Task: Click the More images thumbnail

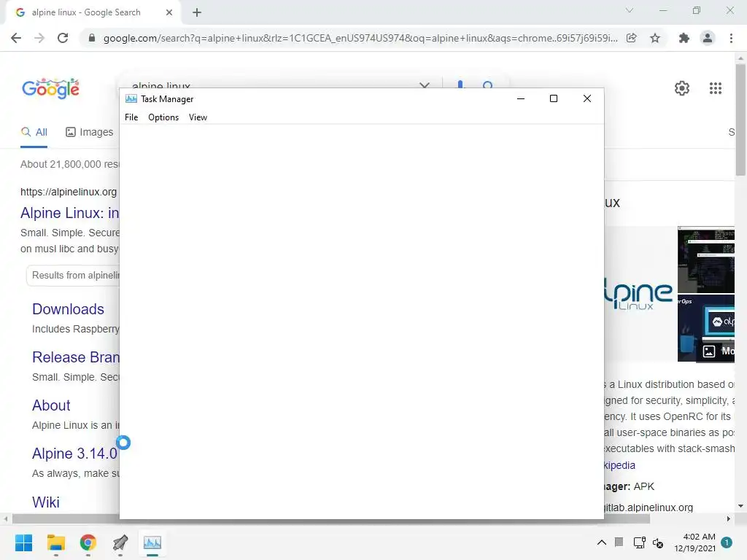Action: 706,328
